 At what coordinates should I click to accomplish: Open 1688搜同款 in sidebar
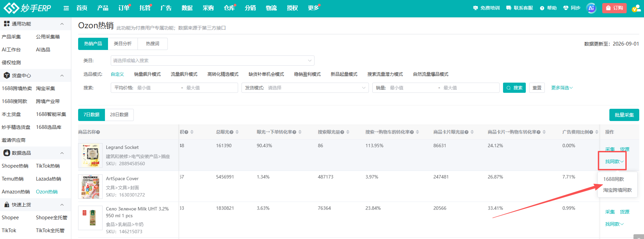pyautogui.click(x=14, y=101)
